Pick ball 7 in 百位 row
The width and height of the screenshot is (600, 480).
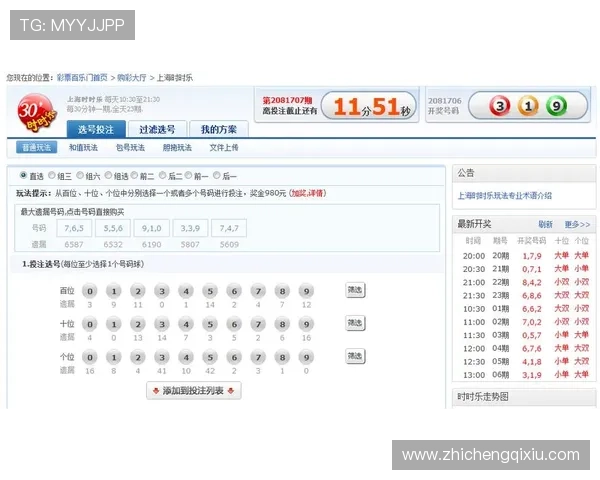click(258, 291)
